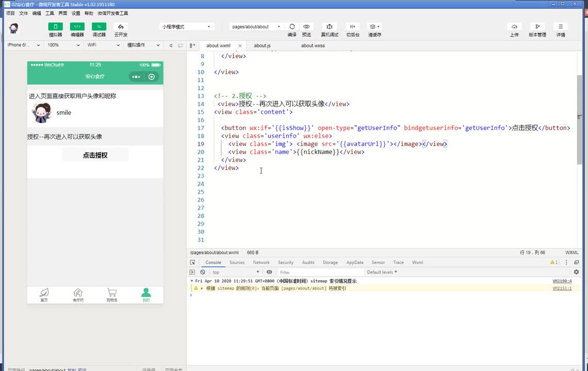Open the Network devtools tab
The width and height of the screenshot is (588, 371).
(261, 262)
